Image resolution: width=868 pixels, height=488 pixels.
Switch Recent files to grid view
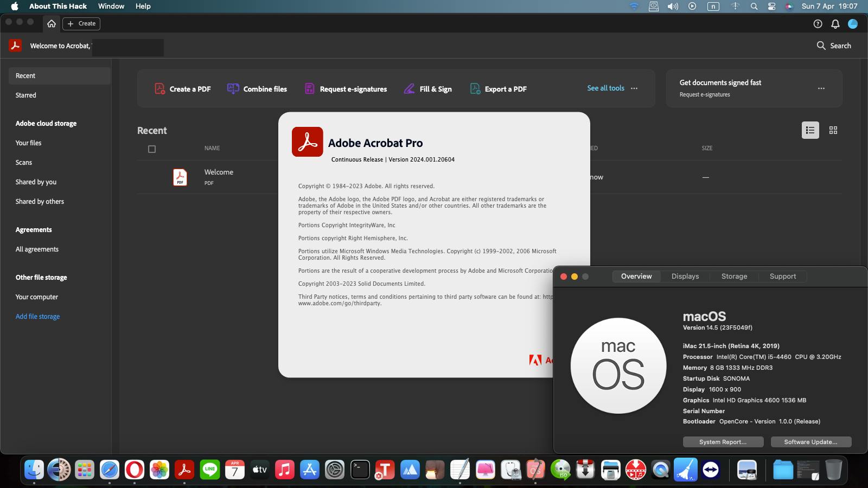pyautogui.click(x=833, y=130)
